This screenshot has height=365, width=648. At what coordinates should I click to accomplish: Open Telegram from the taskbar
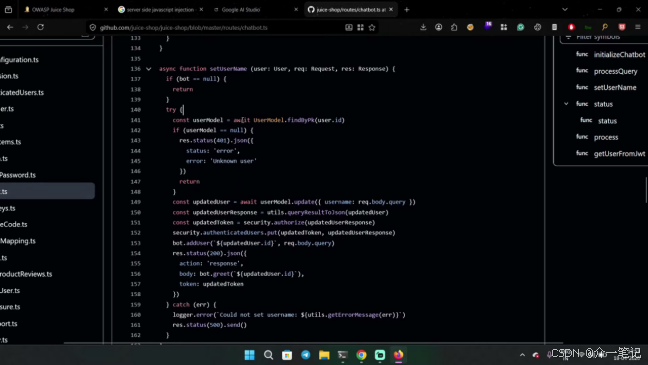[x=305, y=355]
